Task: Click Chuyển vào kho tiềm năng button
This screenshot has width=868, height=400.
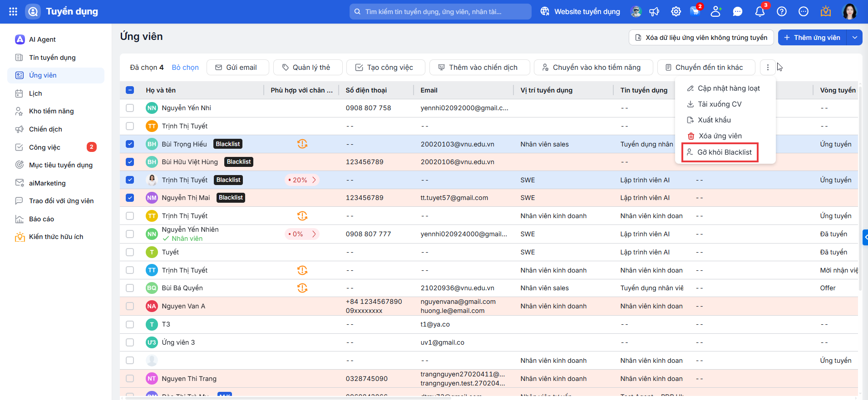Action: tap(593, 68)
